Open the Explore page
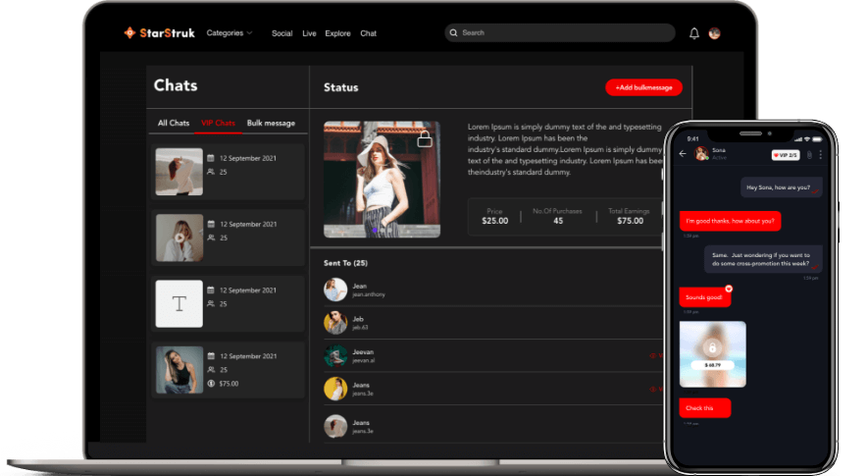 point(337,33)
